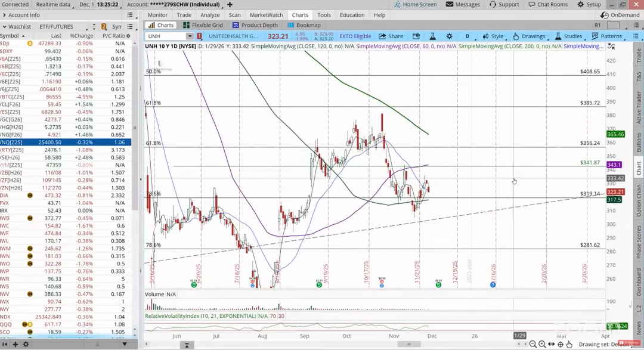Open the Education tab

[352, 15]
